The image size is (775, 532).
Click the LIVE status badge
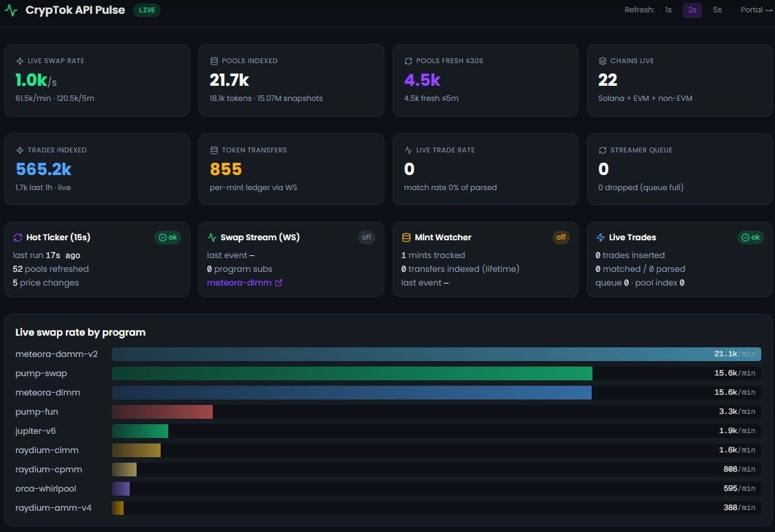(x=147, y=10)
